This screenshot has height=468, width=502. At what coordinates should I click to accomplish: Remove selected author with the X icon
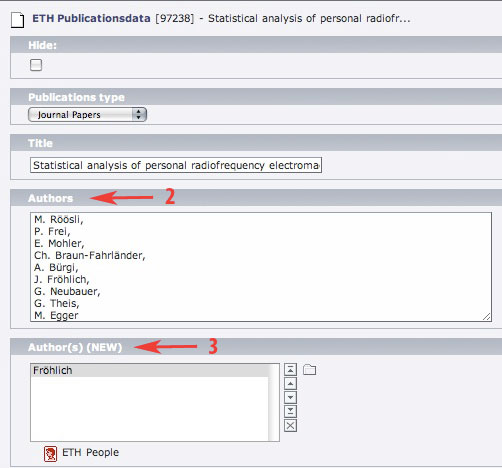pyautogui.click(x=290, y=425)
